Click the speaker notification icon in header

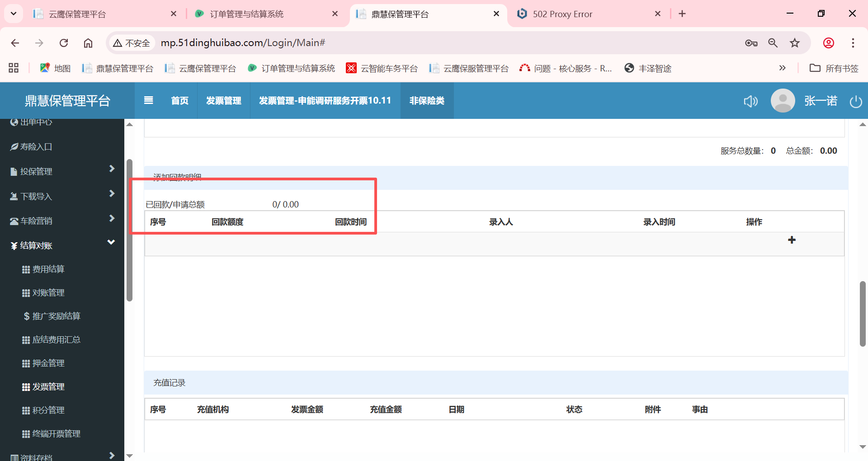tap(750, 101)
